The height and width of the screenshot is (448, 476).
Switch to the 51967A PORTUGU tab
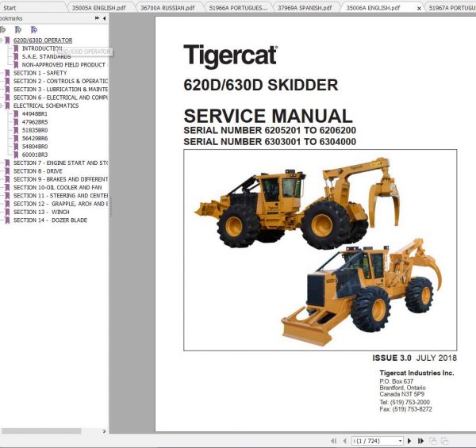[x=452, y=8]
